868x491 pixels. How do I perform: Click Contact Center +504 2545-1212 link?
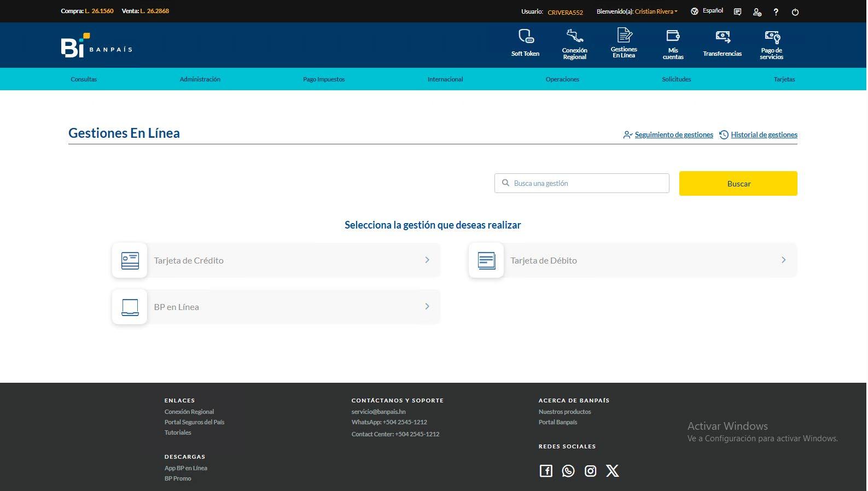[395, 434]
